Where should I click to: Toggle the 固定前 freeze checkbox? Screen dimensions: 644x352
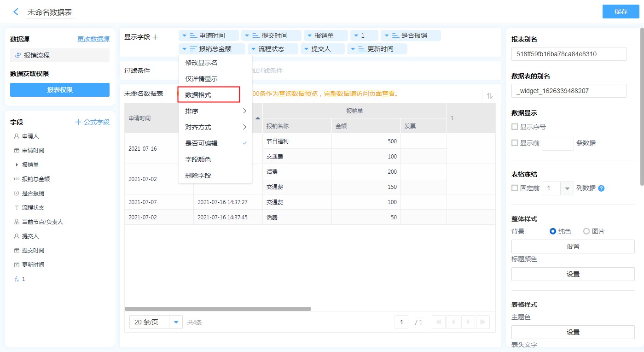pos(515,188)
